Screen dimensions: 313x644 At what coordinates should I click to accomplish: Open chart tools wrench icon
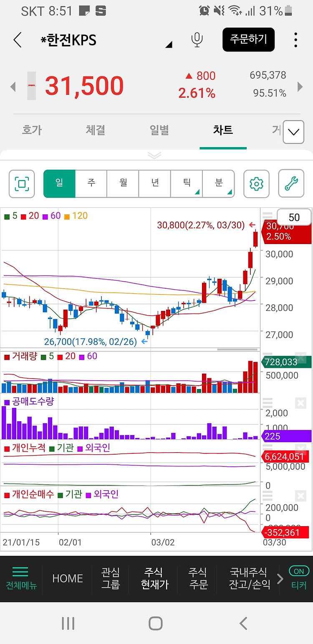pyautogui.click(x=291, y=183)
